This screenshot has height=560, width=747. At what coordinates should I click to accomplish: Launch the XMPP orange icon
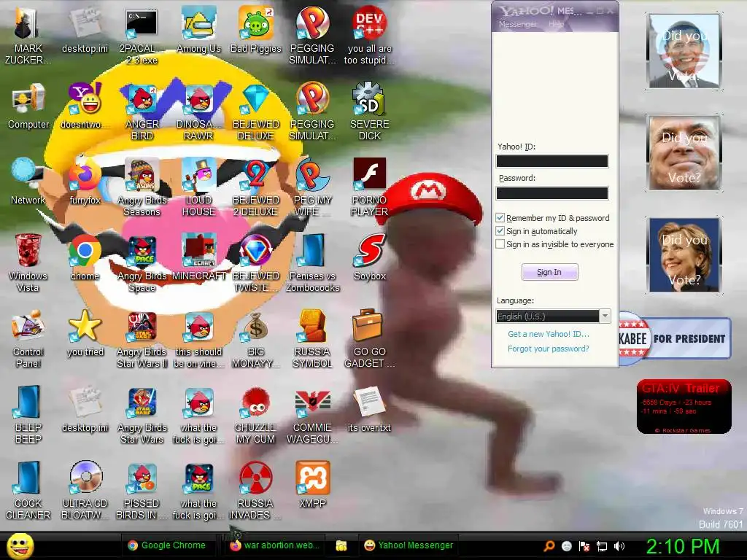(312, 484)
